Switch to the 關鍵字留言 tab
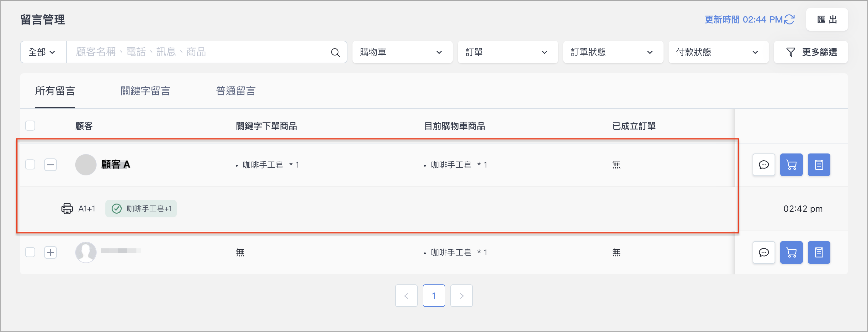Screen dimensions: 868x332 (145, 91)
